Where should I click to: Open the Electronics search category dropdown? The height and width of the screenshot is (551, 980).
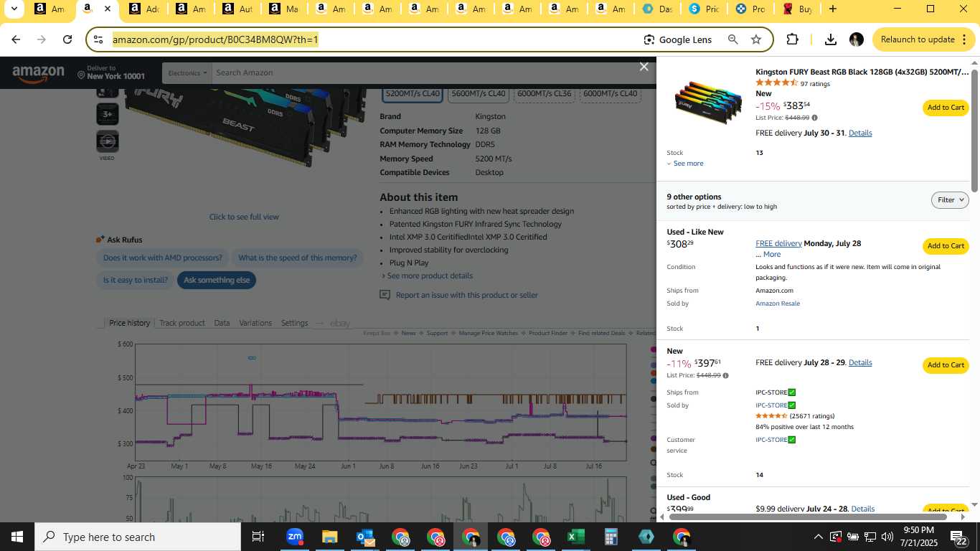point(188,73)
